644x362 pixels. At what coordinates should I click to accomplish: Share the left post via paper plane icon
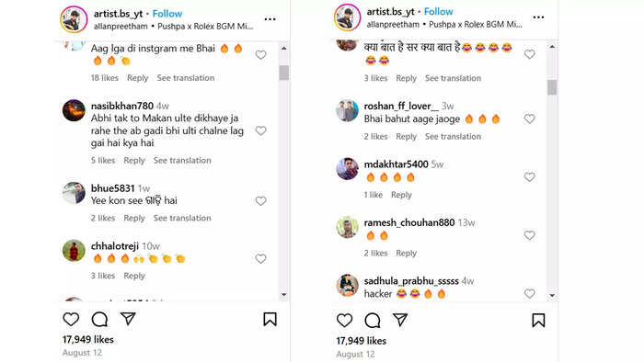[x=128, y=319]
